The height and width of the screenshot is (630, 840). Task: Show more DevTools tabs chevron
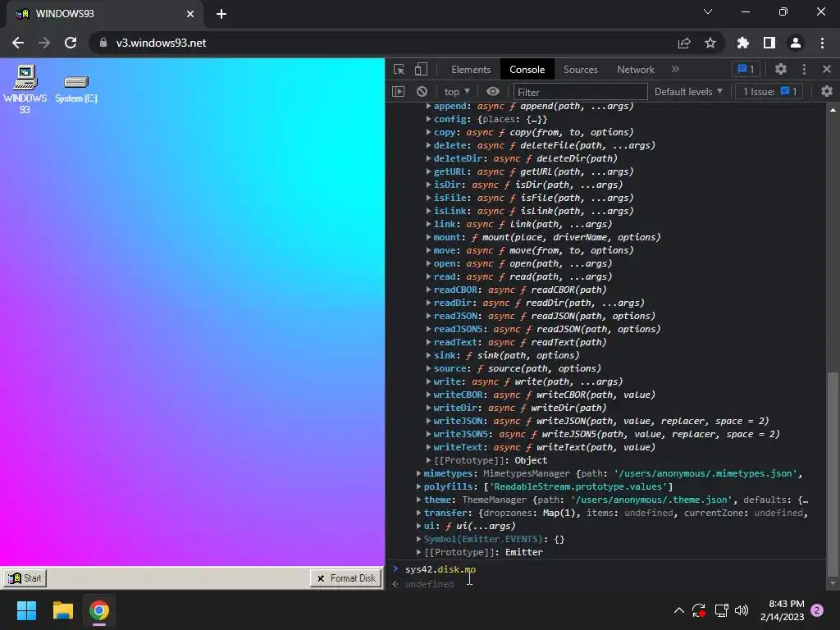click(675, 69)
